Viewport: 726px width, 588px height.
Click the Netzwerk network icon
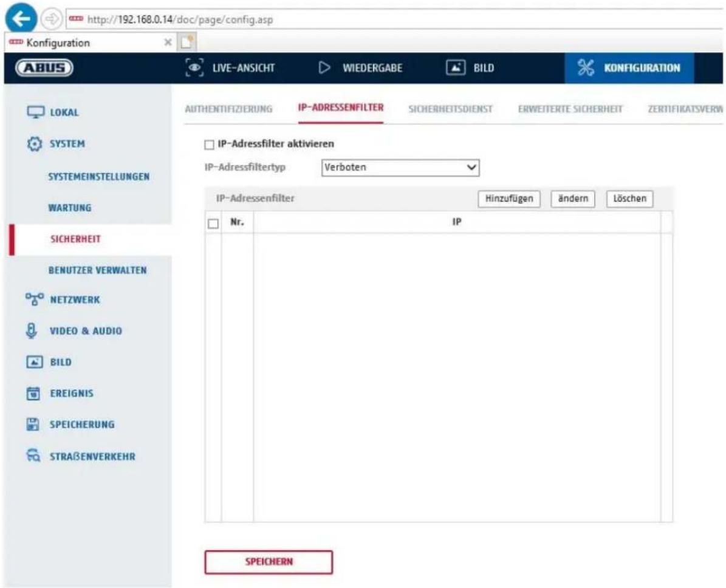point(35,299)
